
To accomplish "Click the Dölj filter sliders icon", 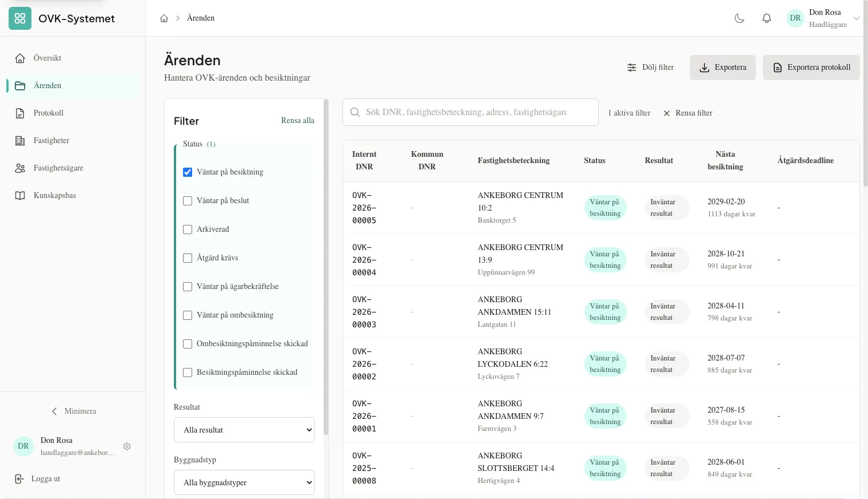I will pos(632,68).
